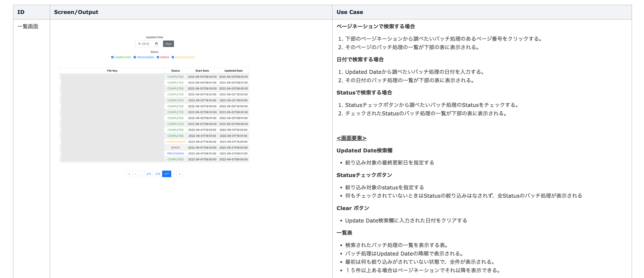The image size is (644, 278).
Task: Go to next page with › arrow
Action: tap(174, 174)
